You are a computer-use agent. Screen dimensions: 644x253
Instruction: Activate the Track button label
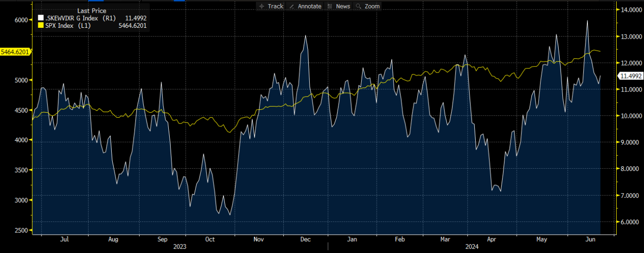pyautogui.click(x=275, y=6)
